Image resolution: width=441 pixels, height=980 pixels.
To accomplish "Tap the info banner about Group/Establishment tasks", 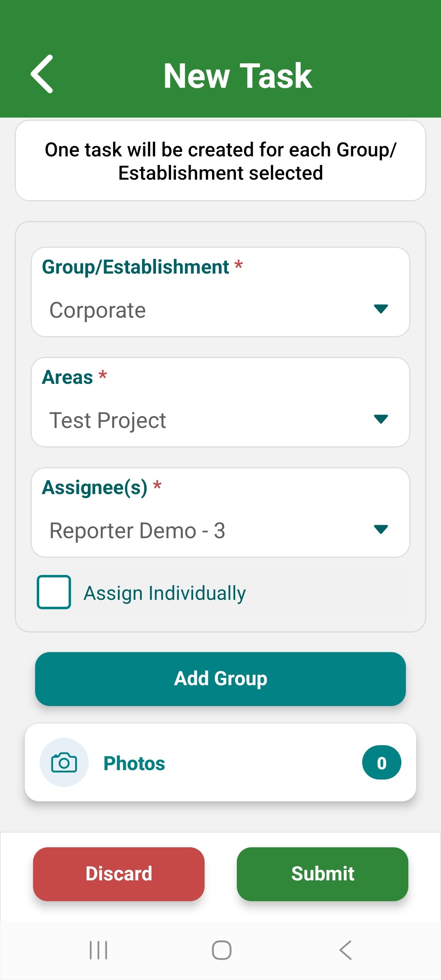I will (x=220, y=160).
